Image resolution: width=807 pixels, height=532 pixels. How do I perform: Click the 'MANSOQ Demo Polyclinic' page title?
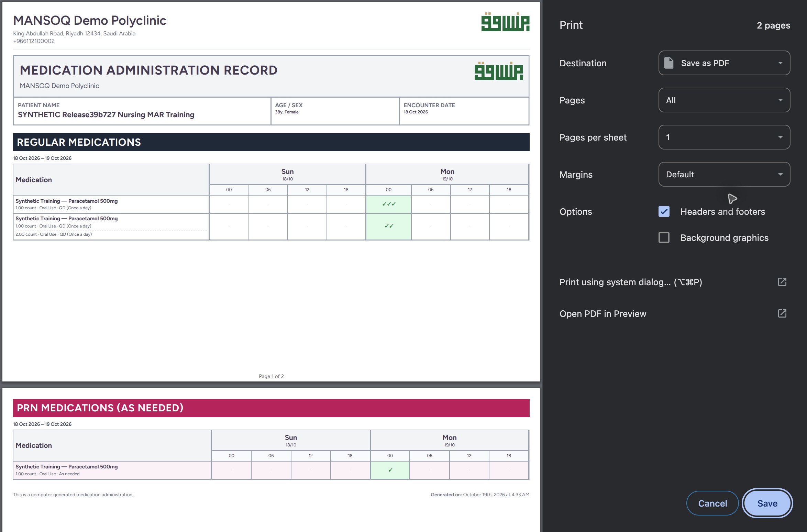click(x=90, y=20)
